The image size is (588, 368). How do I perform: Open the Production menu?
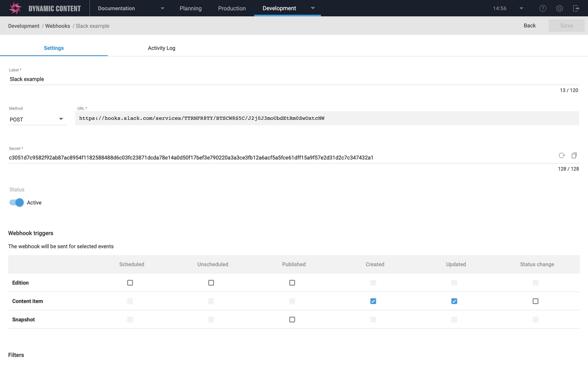click(x=232, y=8)
